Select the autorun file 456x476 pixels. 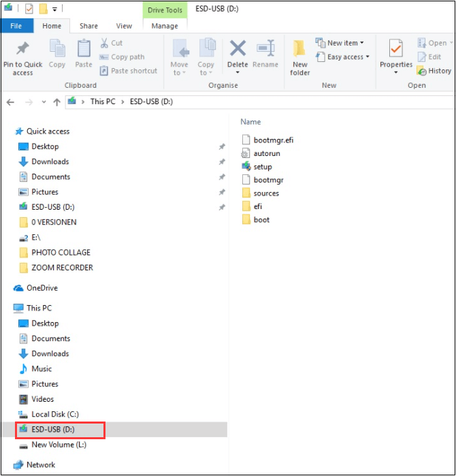(x=261, y=153)
